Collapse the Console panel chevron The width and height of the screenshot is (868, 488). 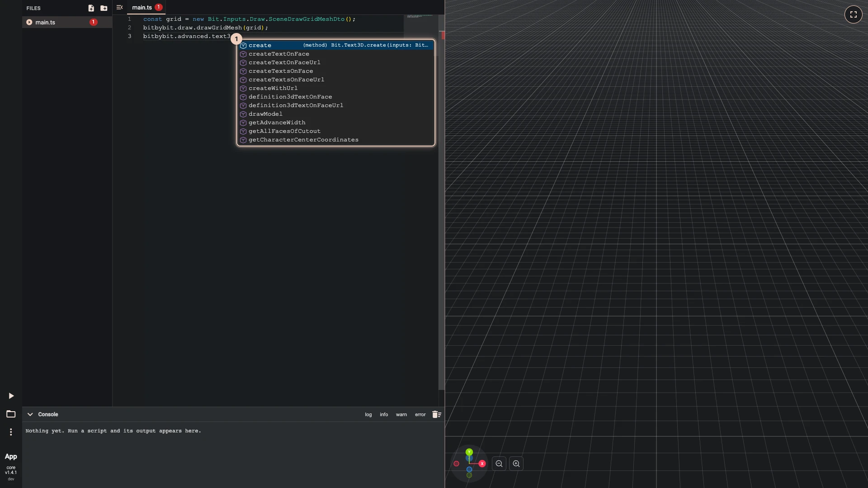tap(30, 414)
